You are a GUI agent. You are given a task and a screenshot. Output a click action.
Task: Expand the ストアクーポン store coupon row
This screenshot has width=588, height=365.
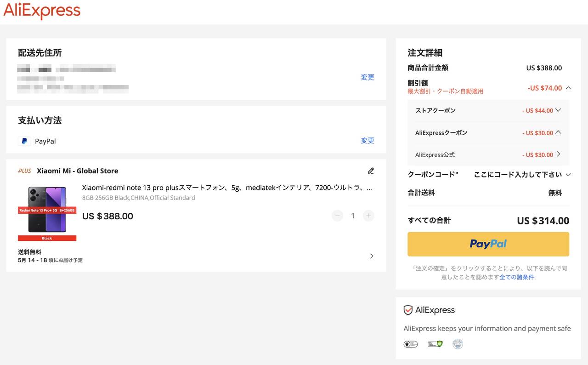(x=558, y=110)
